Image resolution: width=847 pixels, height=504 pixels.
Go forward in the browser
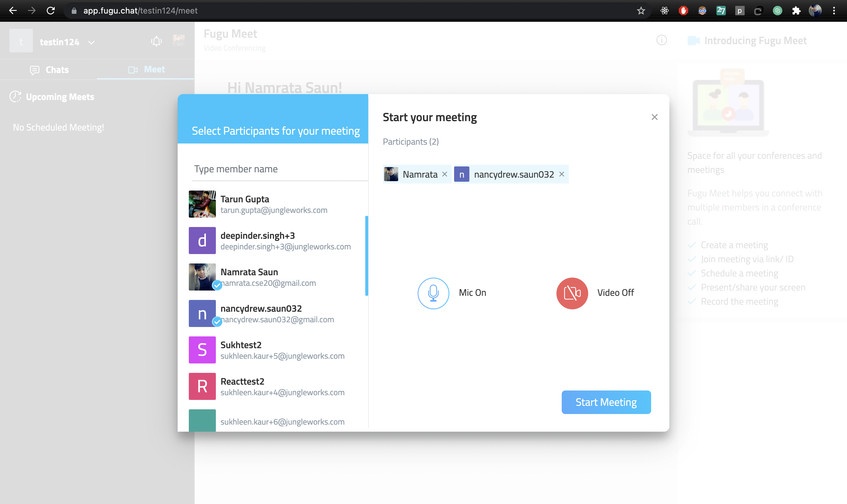[31, 11]
